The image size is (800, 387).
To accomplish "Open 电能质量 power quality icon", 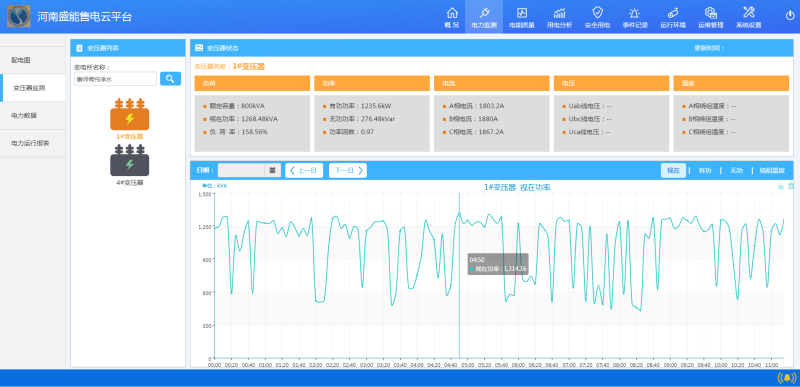I will 521,13.
